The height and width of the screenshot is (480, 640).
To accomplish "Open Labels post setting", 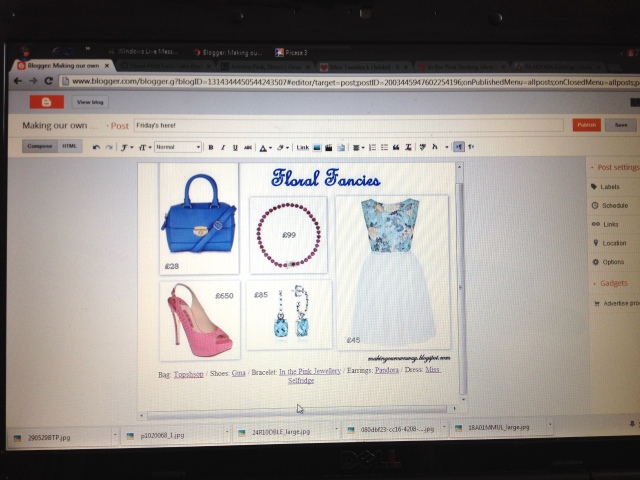I will 605,187.
